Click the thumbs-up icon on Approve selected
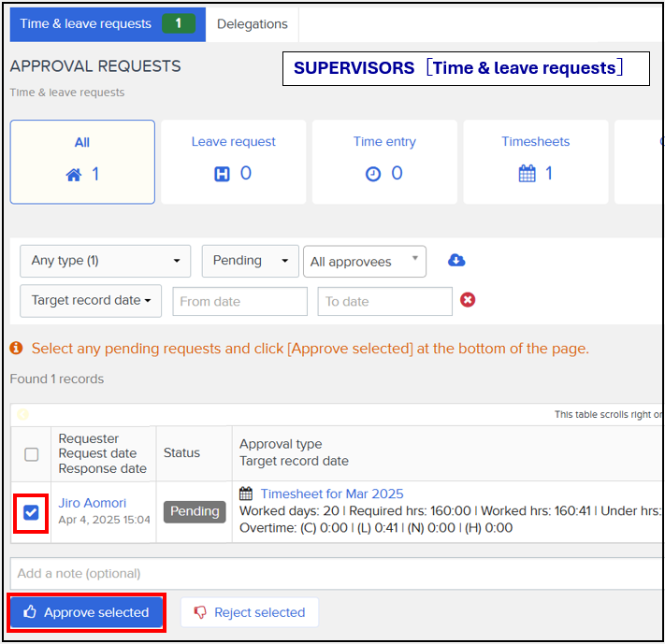665x644 pixels. tap(30, 611)
